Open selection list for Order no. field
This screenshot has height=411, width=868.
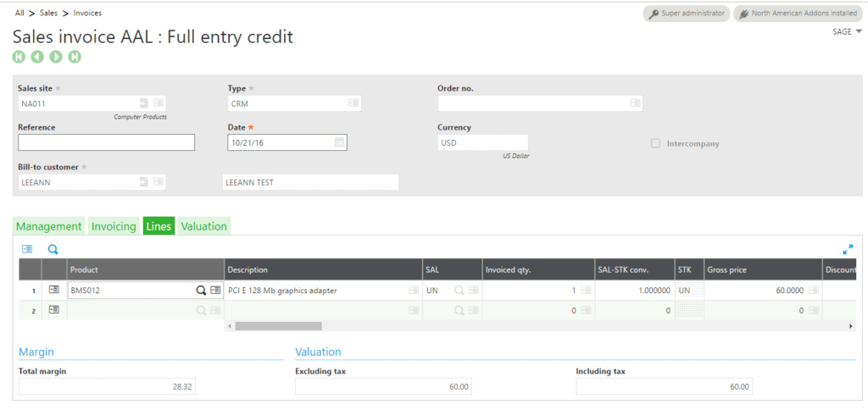(x=634, y=103)
